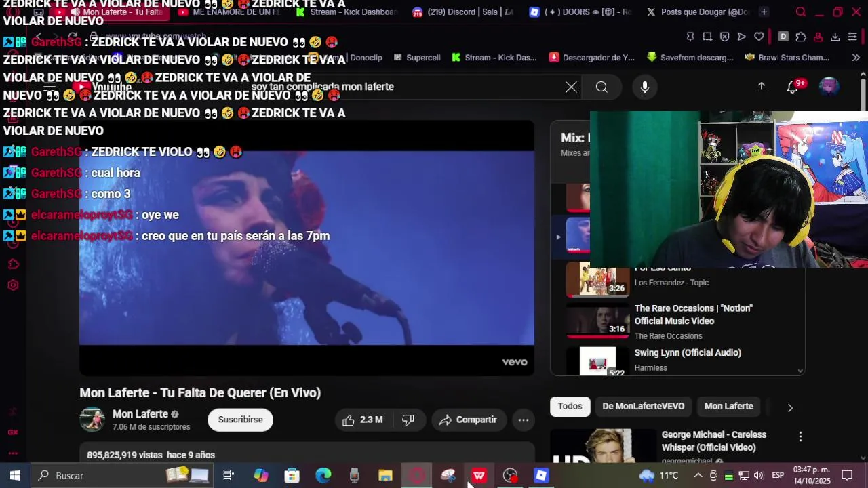This screenshot has width=868, height=488.
Task: Open WPS Office from the taskbar
Action: click(479, 476)
